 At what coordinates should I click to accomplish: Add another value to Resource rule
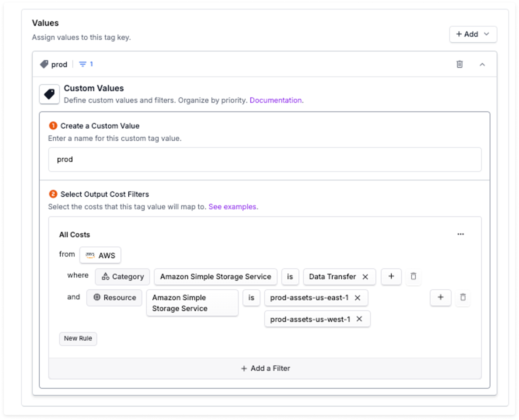[x=441, y=297]
